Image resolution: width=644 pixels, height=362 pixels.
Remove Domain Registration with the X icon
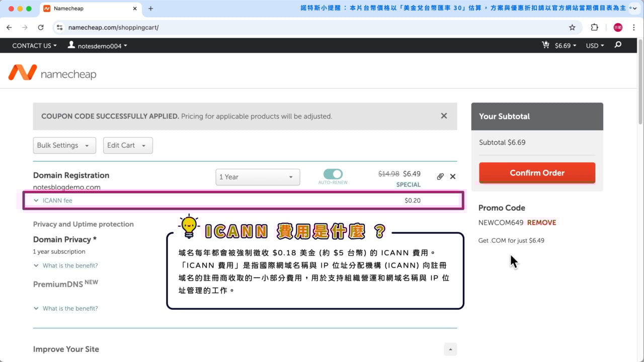click(452, 176)
